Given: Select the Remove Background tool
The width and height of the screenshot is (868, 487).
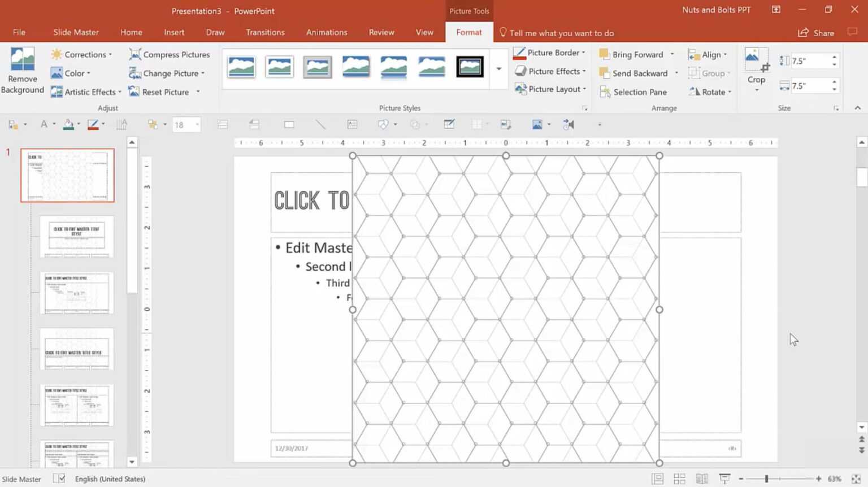Looking at the screenshot, I should pyautogui.click(x=22, y=70).
